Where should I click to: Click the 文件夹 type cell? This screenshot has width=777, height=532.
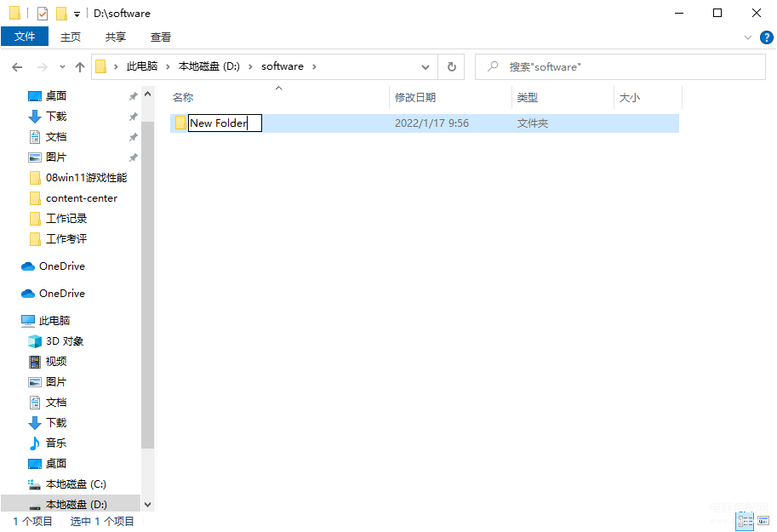533,123
